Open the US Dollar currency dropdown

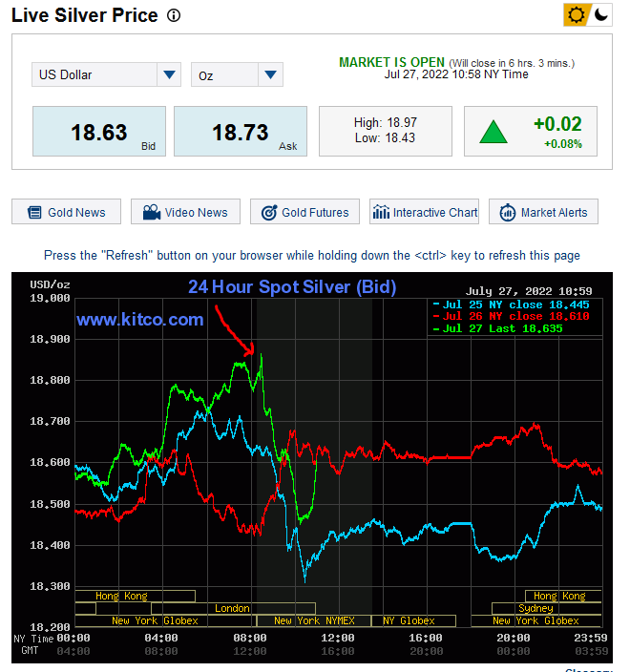tap(106, 74)
